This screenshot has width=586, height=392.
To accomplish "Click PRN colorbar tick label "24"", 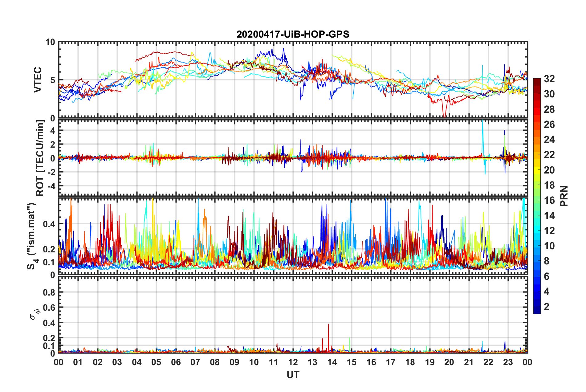I will pyautogui.click(x=549, y=140).
